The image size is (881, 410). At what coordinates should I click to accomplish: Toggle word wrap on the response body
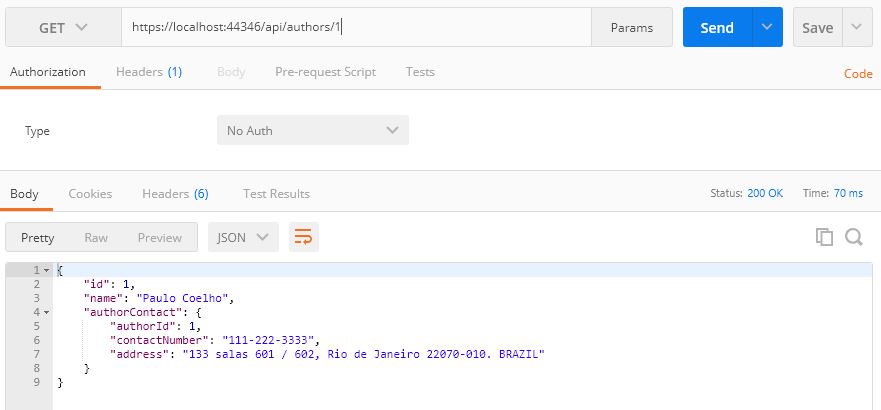[303, 237]
